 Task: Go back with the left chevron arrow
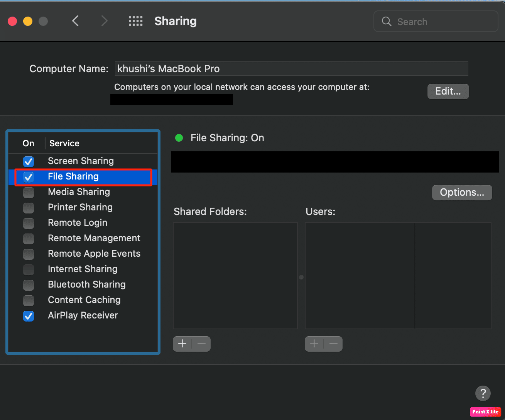pyautogui.click(x=76, y=21)
